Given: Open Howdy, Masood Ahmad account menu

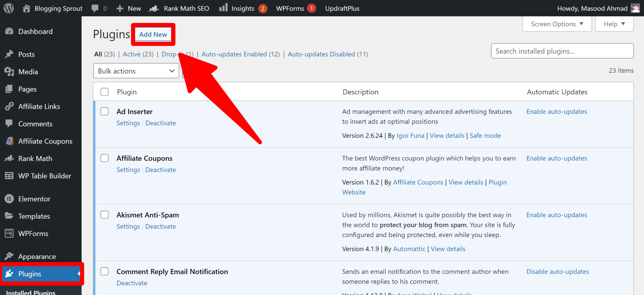Looking at the screenshot, I should [x=598, y=9].
